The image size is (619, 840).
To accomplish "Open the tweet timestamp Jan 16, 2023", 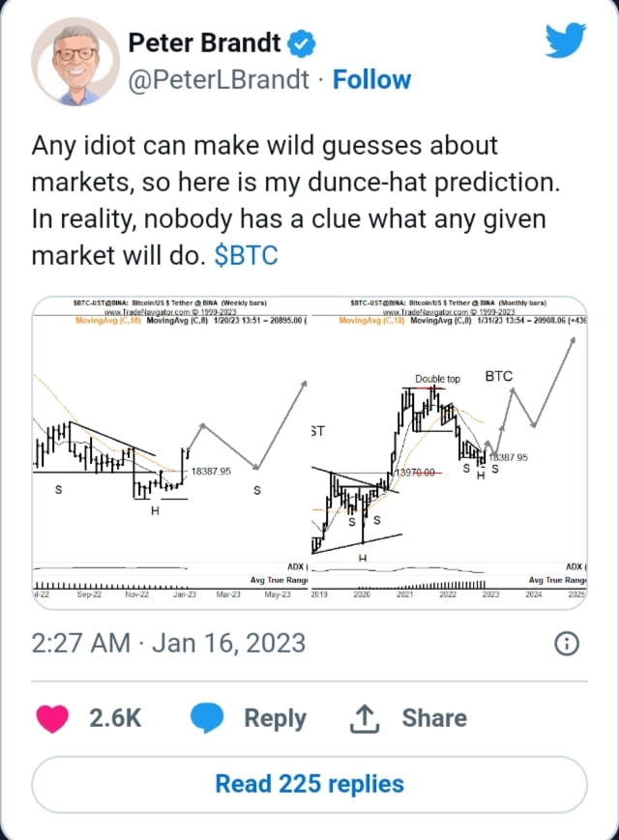I will (x=169, y=643).
